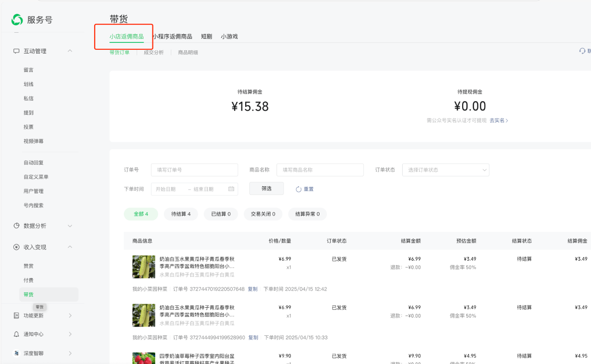Open 自定义菜单 in sidebar
Screen dimensions: 591x364
[36, 177]
